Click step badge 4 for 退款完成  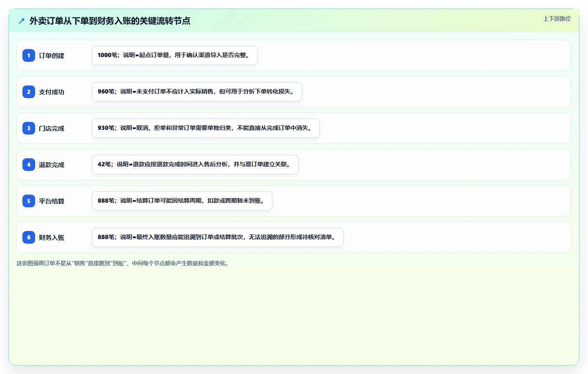(x=29, y=165)
